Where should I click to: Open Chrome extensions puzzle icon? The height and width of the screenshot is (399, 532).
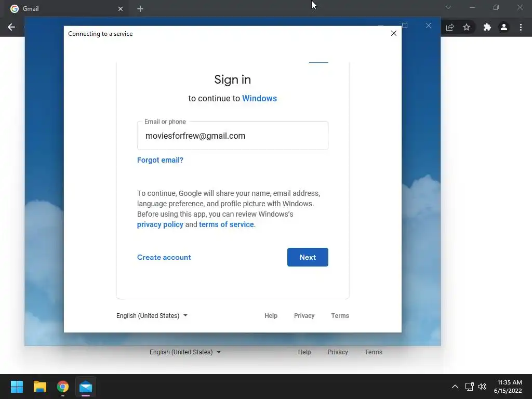[x=487, y=27]
